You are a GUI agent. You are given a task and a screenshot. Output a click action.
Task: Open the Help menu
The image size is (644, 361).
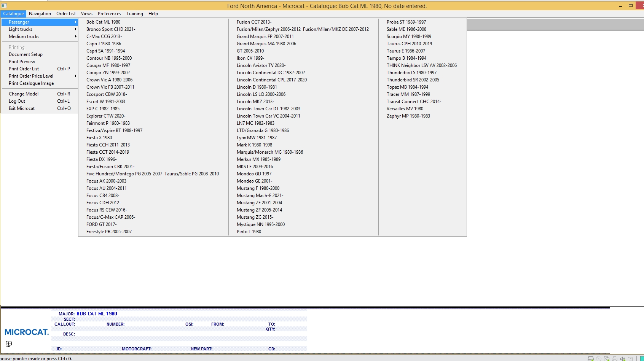click(x=153, y=14)
